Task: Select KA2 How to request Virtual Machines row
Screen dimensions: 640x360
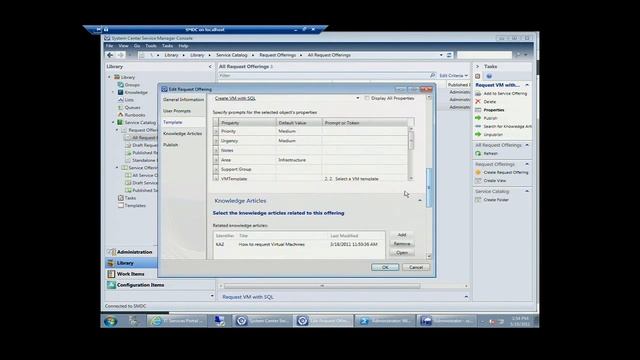Action: [299, 244]
